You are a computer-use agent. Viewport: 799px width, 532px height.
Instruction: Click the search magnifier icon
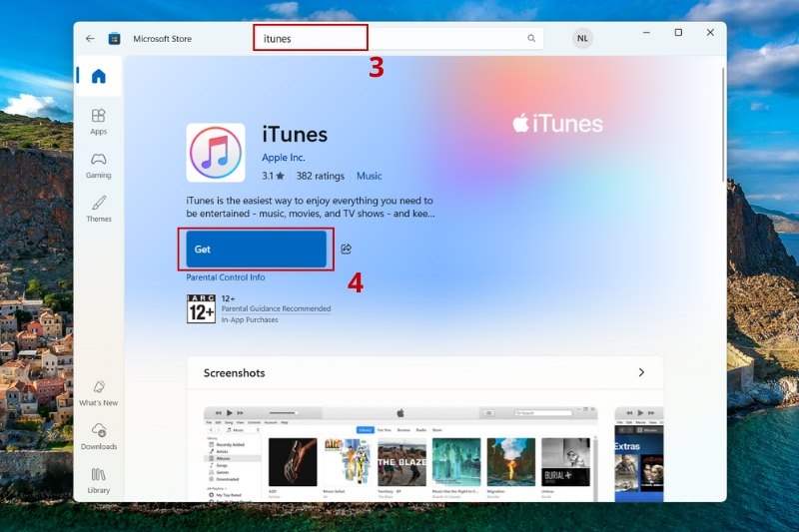pos(531,38)
